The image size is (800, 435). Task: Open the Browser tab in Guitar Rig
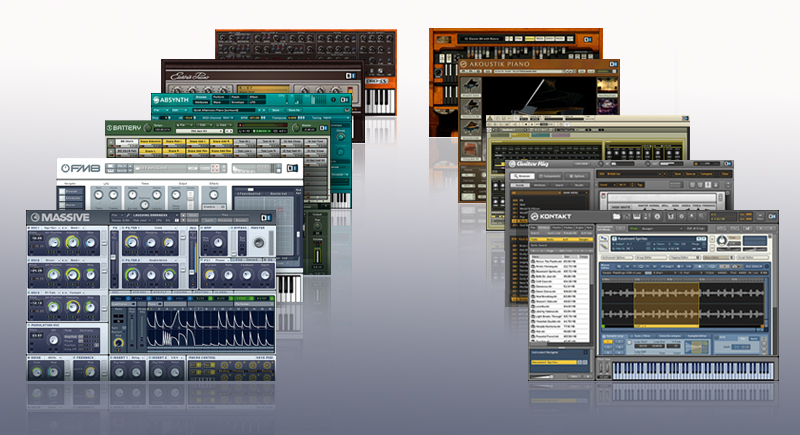point(522,176)
